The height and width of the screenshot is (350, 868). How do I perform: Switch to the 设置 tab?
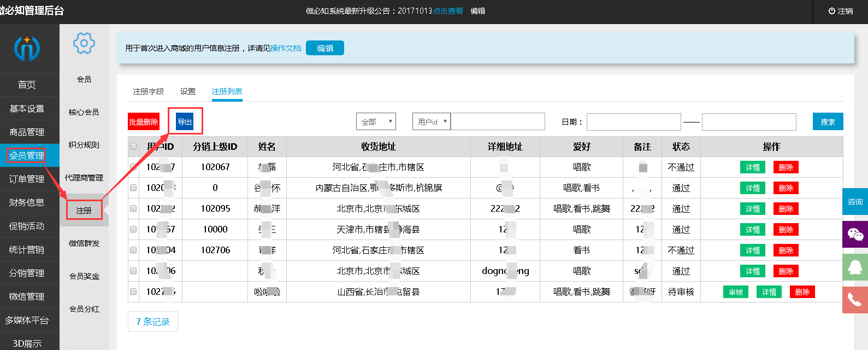188,91
